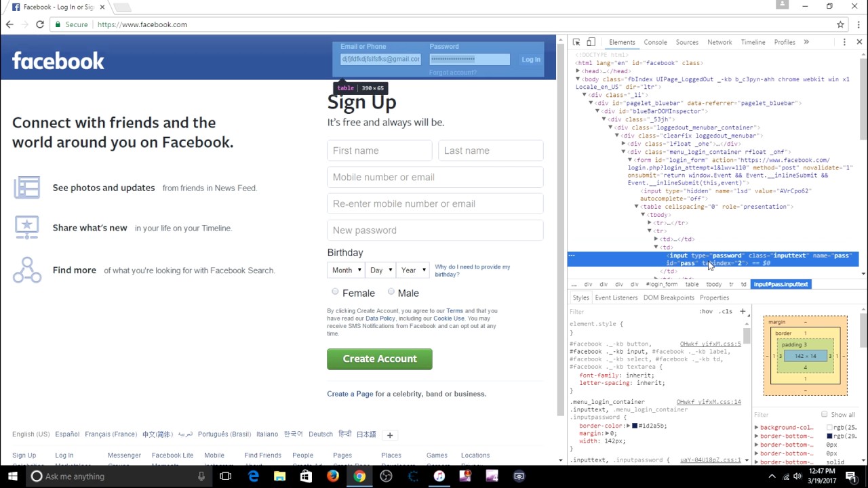Select the #login_form breadcrumb item

[x=662, y=284]
